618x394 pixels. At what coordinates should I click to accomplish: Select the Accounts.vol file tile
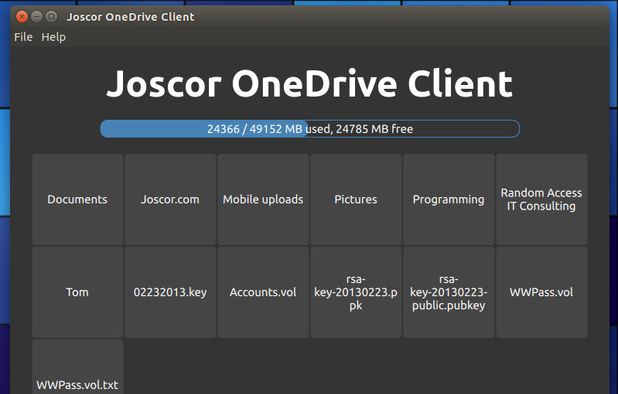point(263,292)
